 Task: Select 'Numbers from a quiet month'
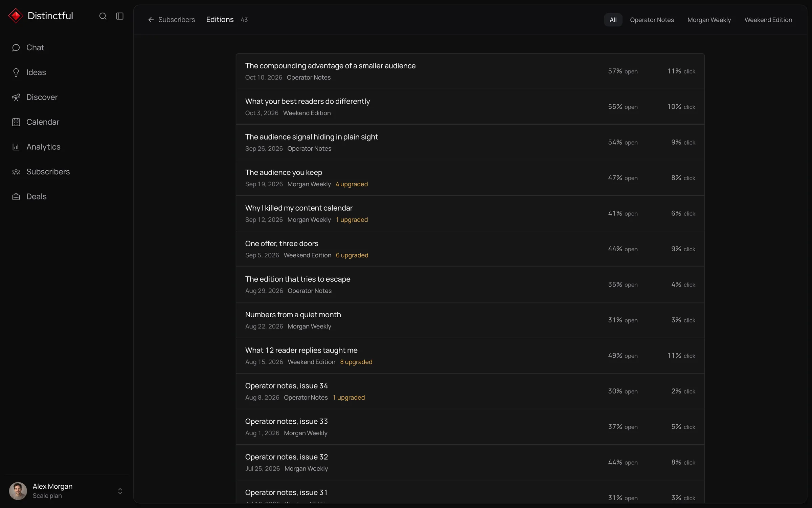point(470,320)
